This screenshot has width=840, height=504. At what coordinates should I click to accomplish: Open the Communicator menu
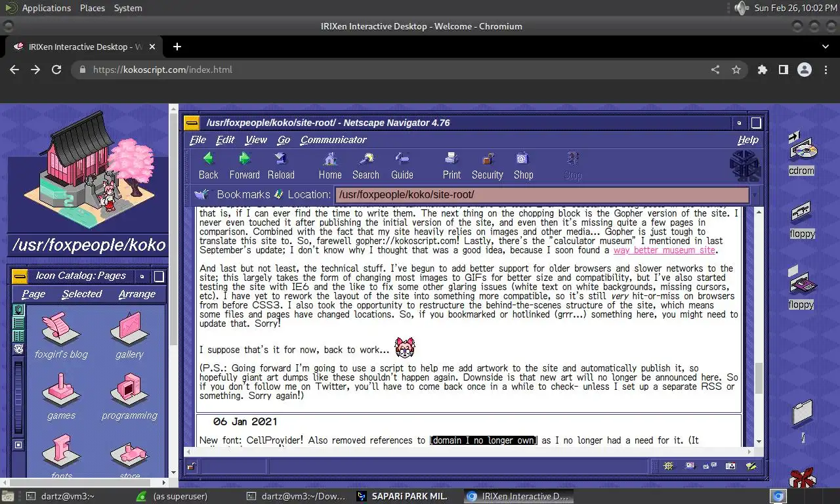coord(333,140)
